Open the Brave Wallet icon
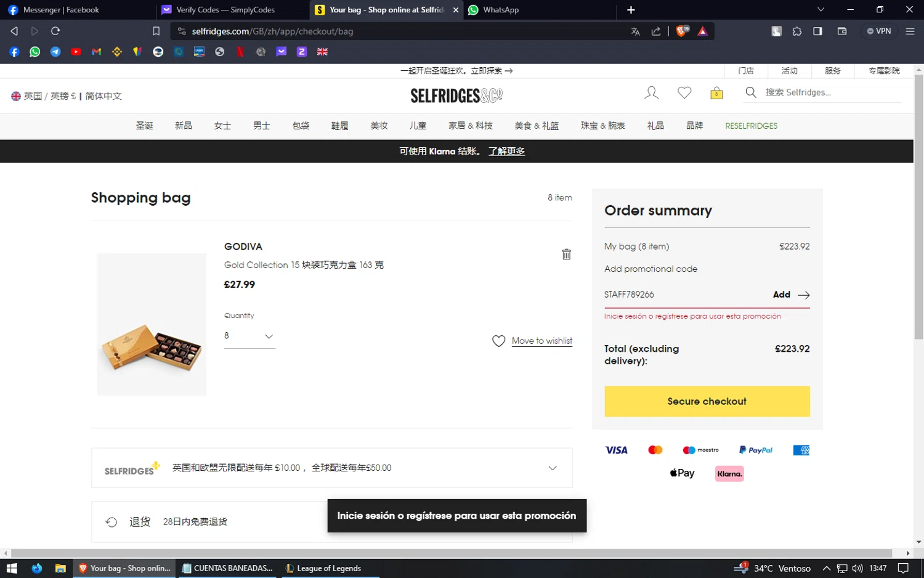Viewport: 924px width, 578px height. point(842,31)
